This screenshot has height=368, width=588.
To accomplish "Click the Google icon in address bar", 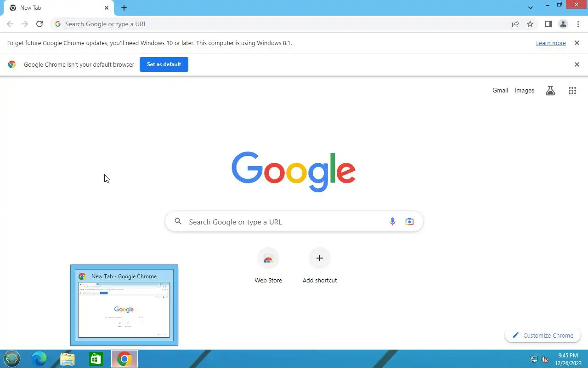I will [x=58, y=24].
